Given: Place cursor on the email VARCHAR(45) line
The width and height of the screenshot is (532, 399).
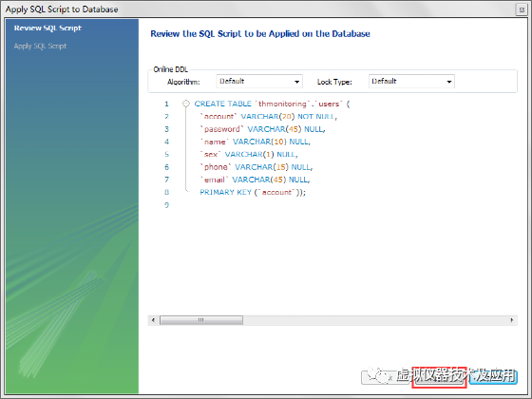Looking at the screenshot, I should point(256,180).
